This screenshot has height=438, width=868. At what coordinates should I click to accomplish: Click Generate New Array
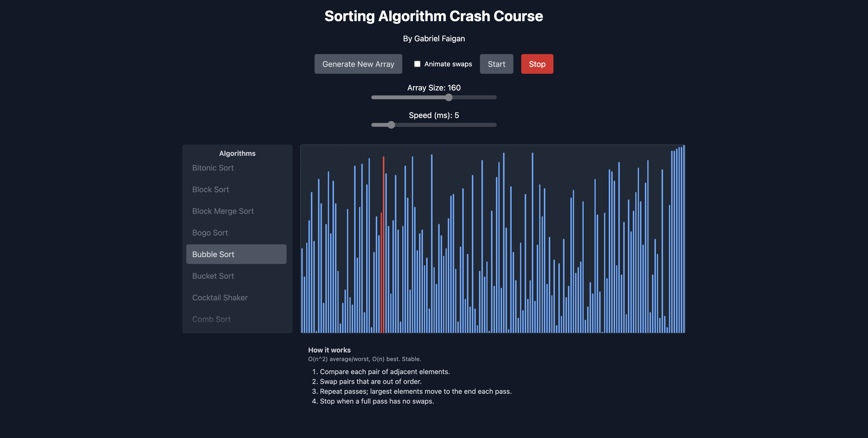coord(358,64)
